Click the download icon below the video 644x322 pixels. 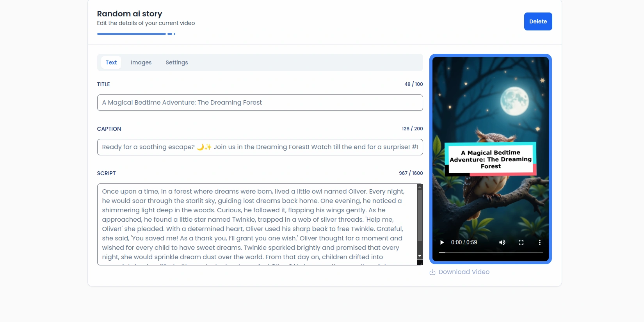tap(432, 272)
